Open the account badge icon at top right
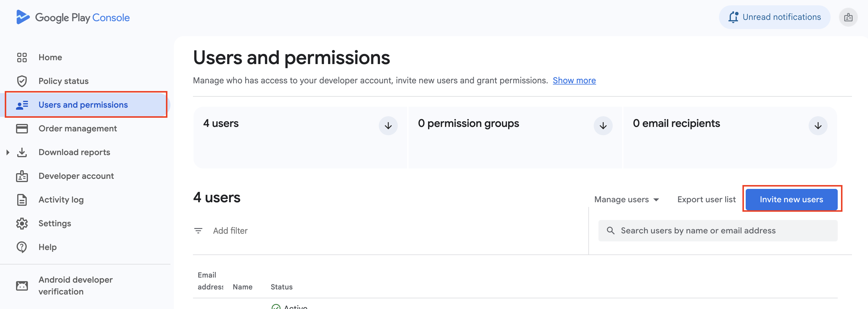 coord(848,17)
